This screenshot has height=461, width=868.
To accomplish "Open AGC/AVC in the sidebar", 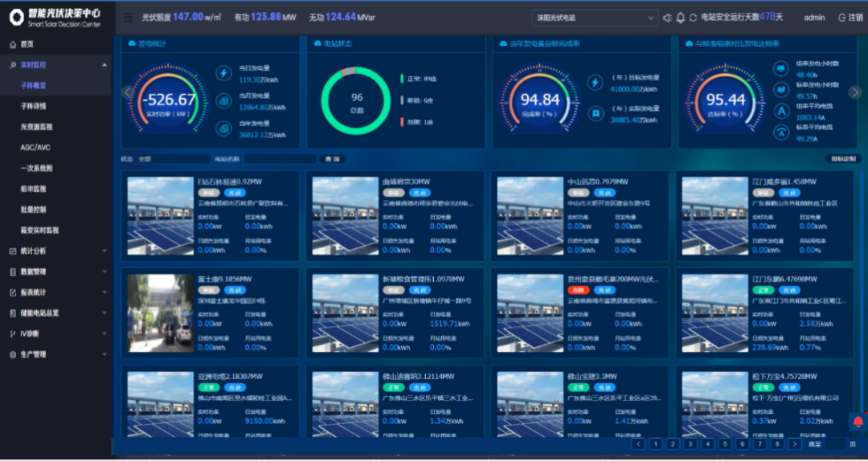I will tap(35, 148).
